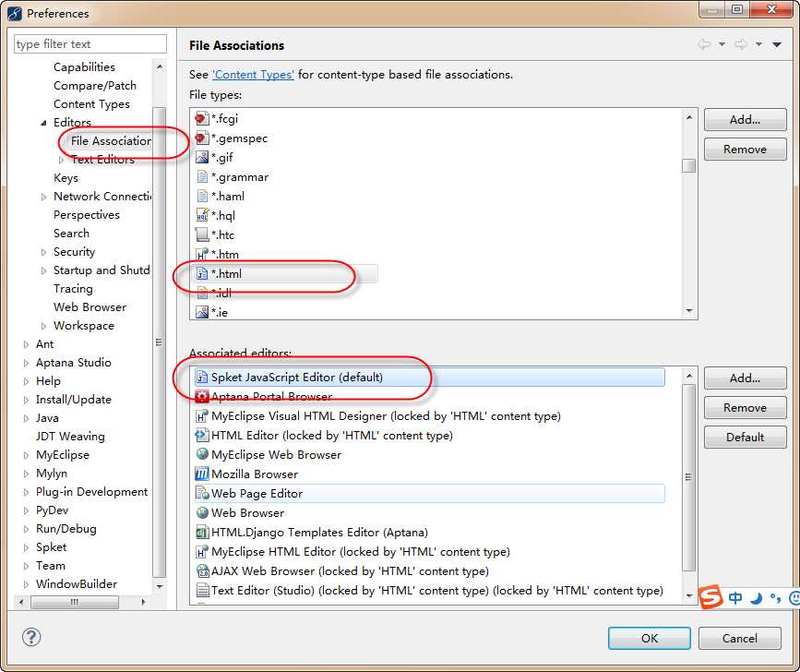
Task: Open the 'Content Types' link
Action: click(253, 75)
